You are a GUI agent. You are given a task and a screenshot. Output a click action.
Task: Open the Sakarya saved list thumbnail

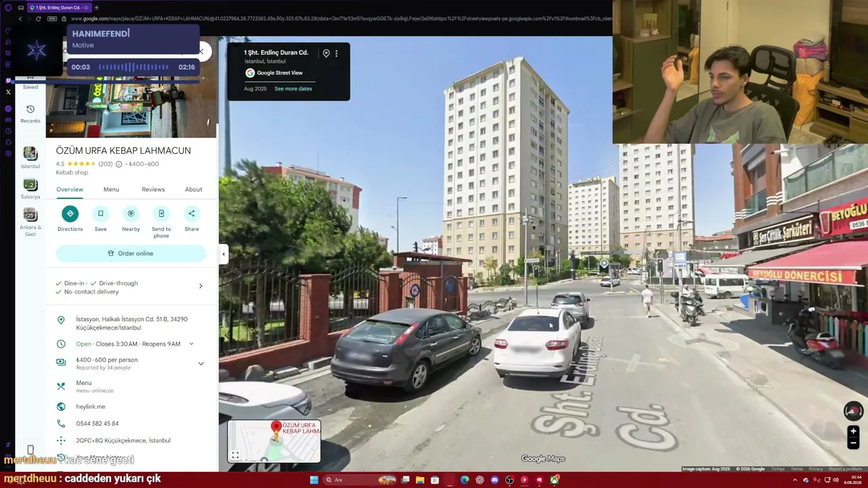pos(30,184)
